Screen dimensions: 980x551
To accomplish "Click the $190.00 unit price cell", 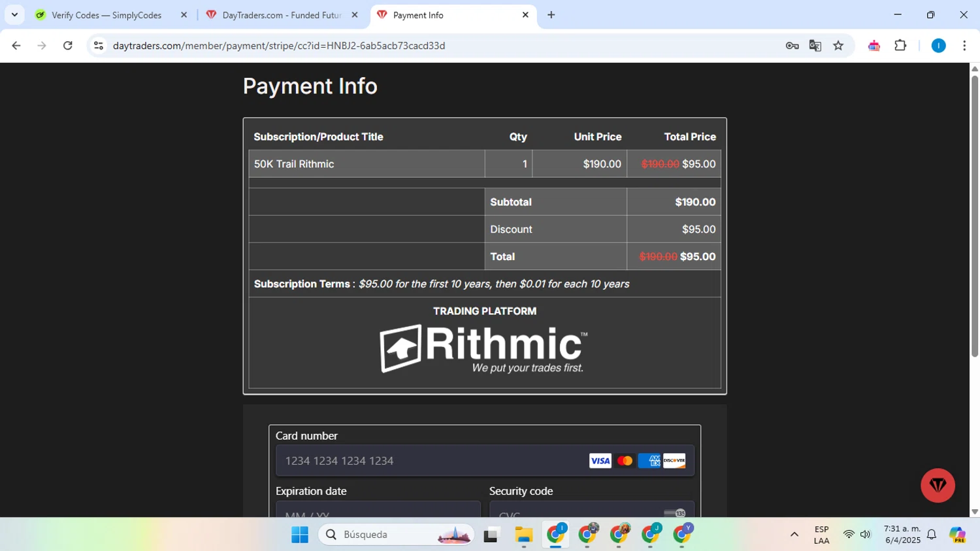I will pos(580,164).
